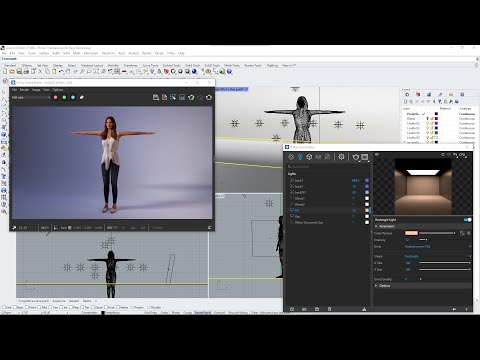Click Planar in the status bar
The image size is (480, 360).
176,313
